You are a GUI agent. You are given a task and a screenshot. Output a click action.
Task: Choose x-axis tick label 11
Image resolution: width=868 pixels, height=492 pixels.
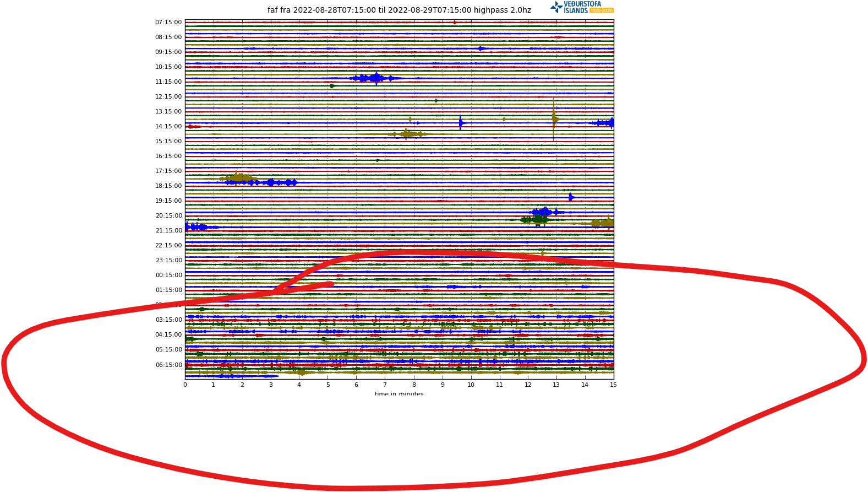click(499, 385)
